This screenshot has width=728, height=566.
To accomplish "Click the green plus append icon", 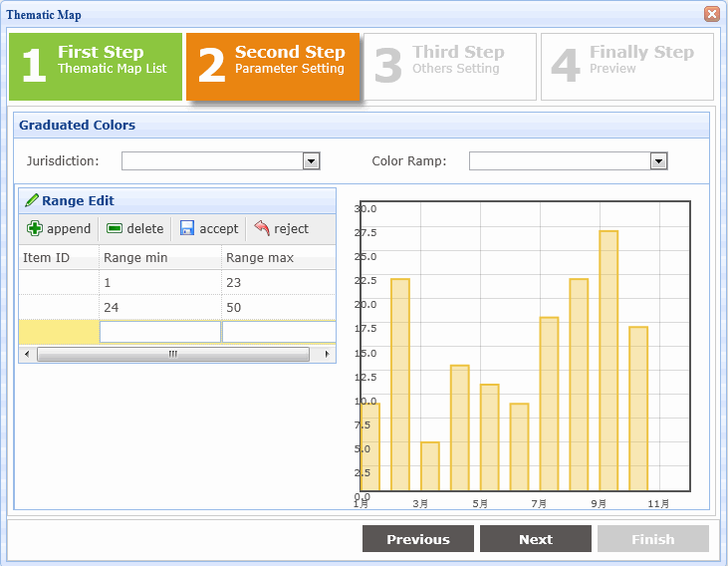I will 34,228.
